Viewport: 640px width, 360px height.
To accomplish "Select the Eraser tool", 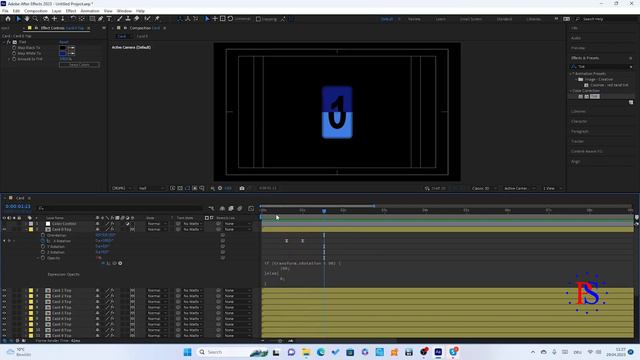I will 137,19.
